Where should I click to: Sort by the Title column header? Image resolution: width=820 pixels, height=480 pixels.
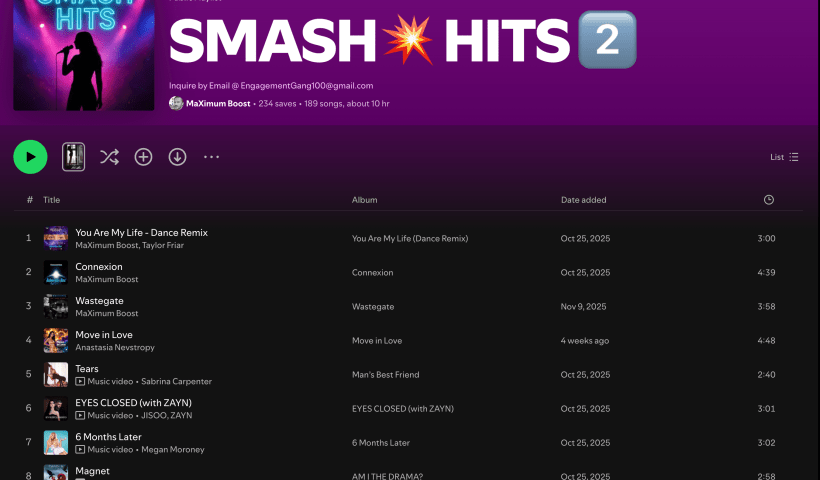pyautogui.click(x=52, y=200)
